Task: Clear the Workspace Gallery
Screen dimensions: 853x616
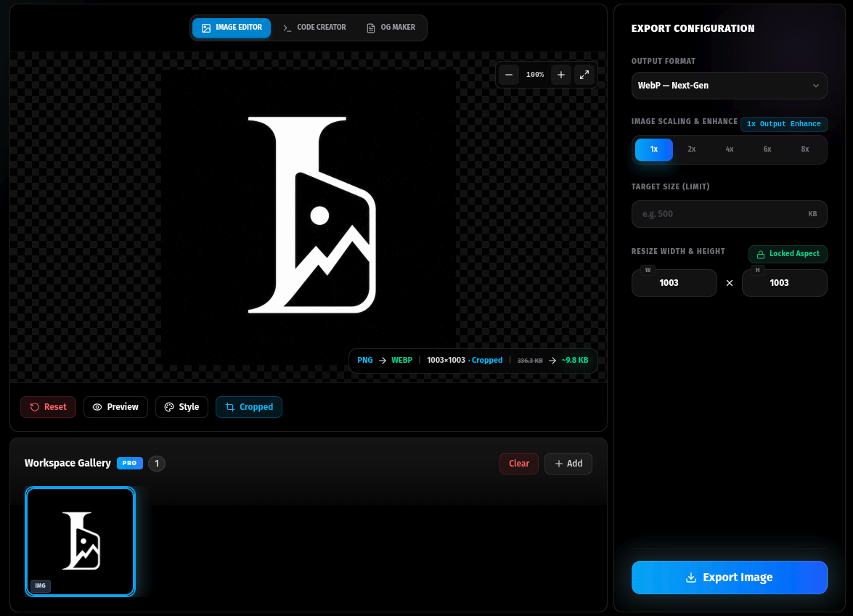Action: coord(519,464)
